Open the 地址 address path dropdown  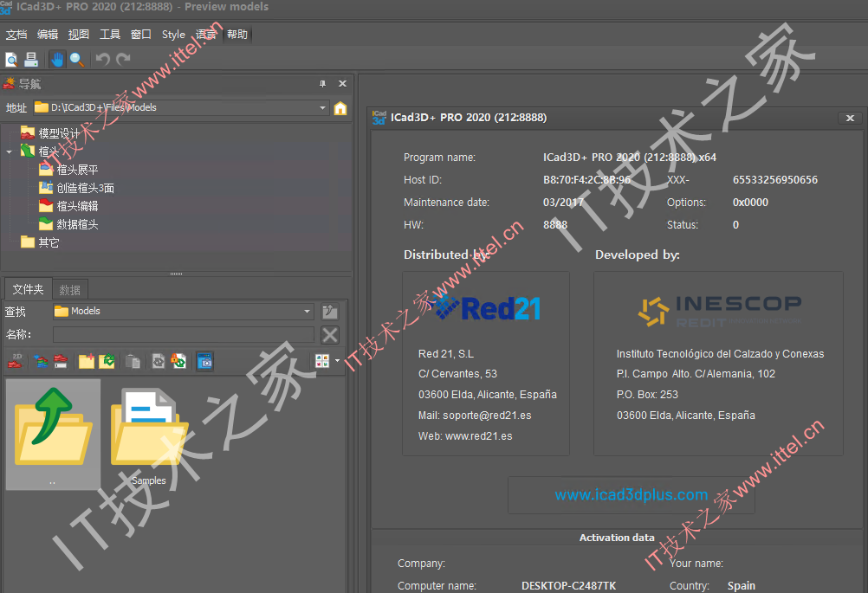pos(323,108)
